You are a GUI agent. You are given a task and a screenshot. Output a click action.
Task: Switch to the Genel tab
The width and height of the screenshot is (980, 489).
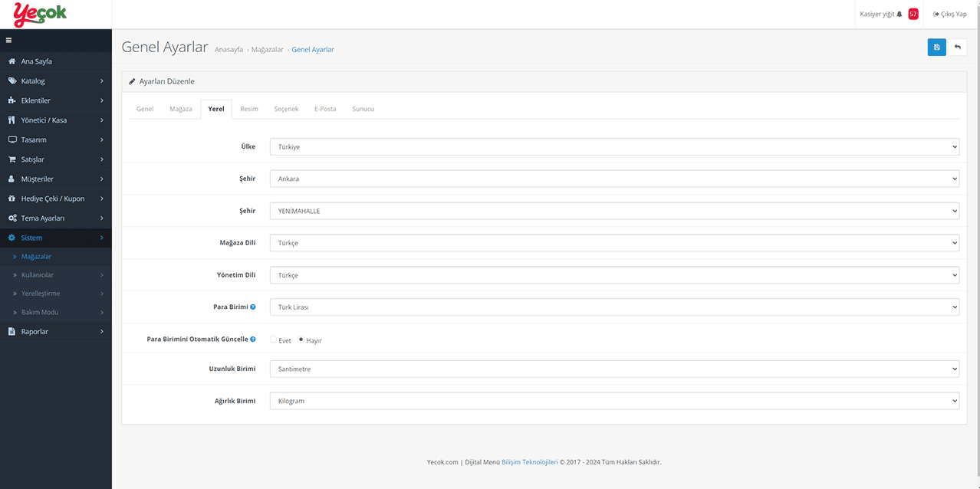(145, 109)
